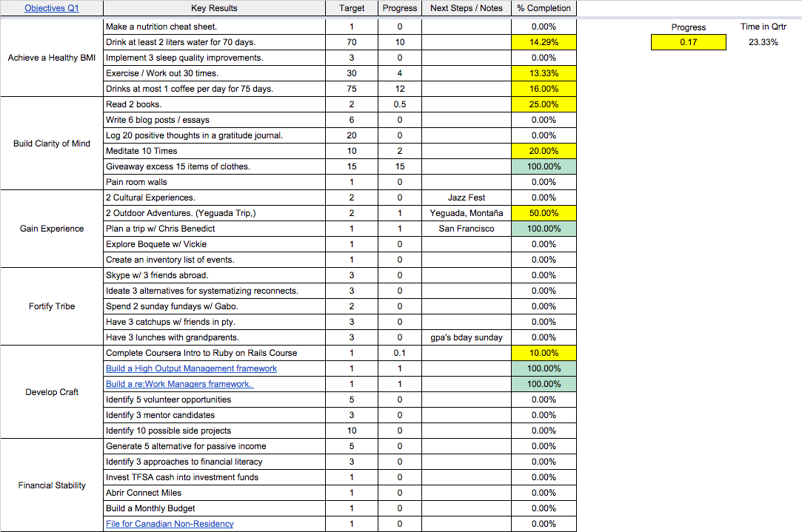Select the yellow 0.17 Progress summary cell
Screen dimensions: 802x532
pos(688,42)
